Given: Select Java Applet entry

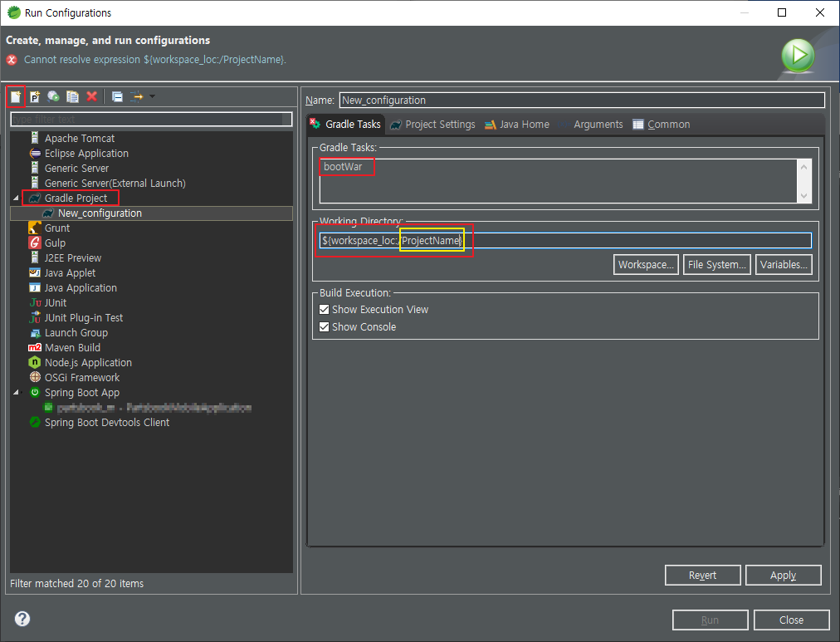Looking at the screenshot, I should coord(70,273).
